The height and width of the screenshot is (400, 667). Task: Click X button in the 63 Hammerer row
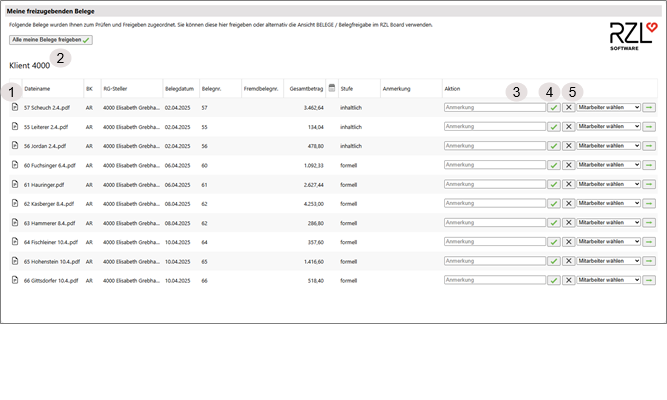pos(568,222)
